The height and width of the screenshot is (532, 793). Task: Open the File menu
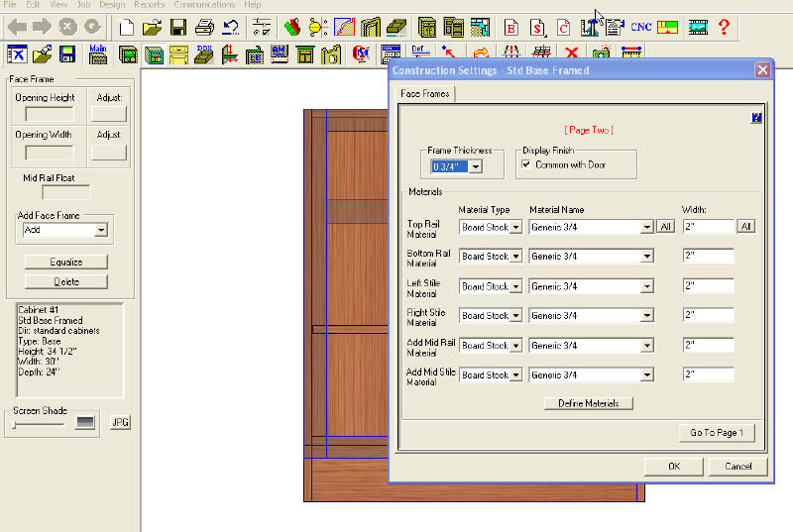point(9,5)
